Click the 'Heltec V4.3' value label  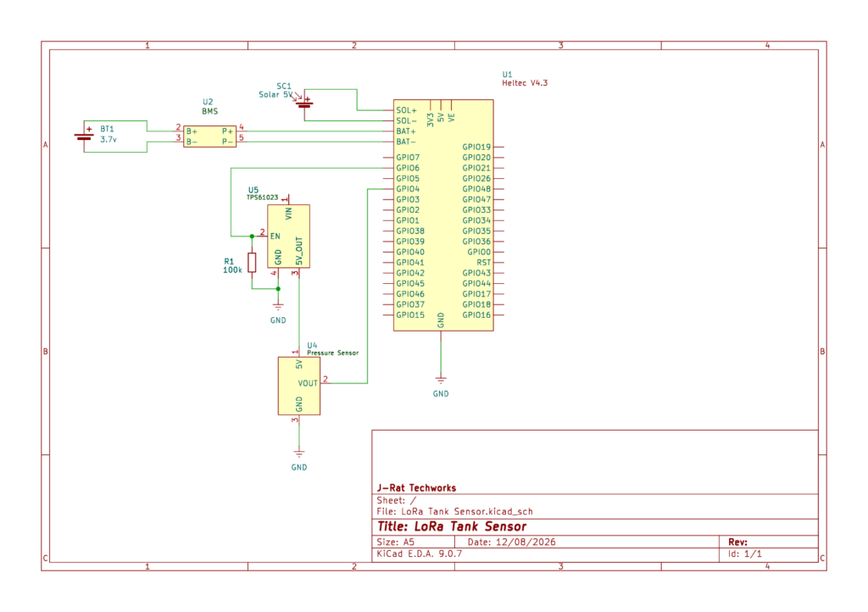coord(525,83)
